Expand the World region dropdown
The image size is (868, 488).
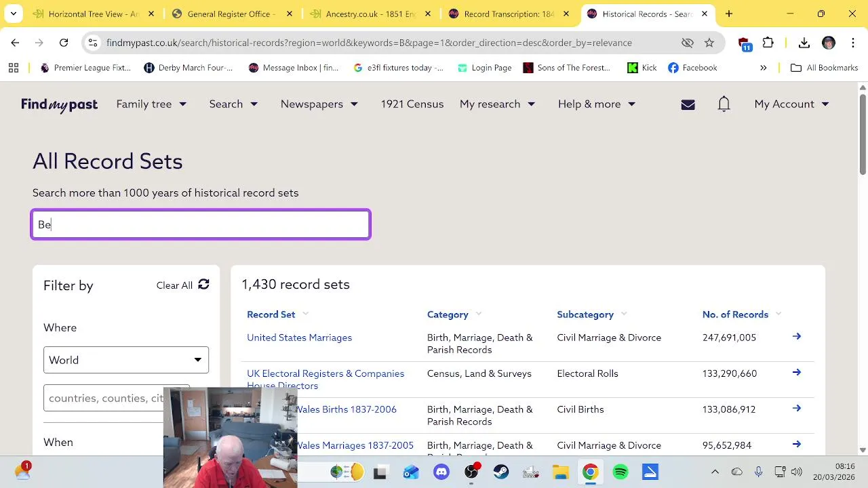click(126, 360)
